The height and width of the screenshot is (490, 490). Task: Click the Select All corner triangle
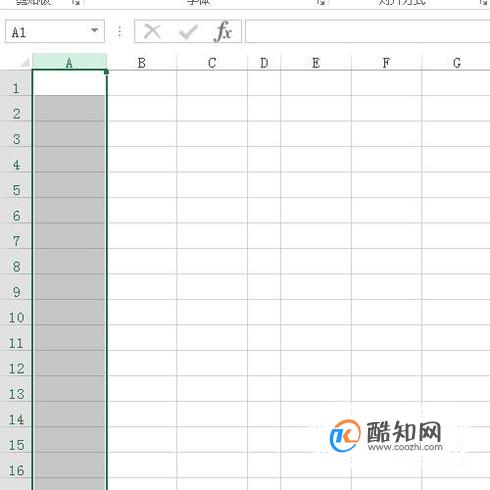25,62
